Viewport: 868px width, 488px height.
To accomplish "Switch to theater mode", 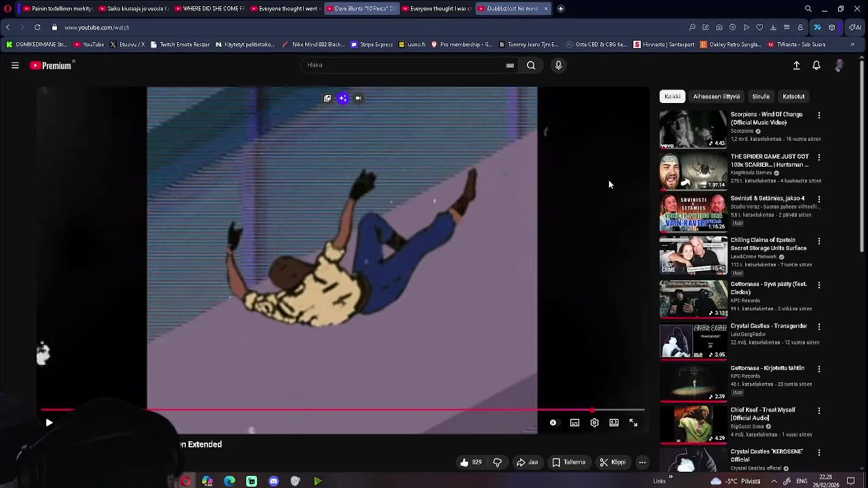I will click(x=614, y=423).
